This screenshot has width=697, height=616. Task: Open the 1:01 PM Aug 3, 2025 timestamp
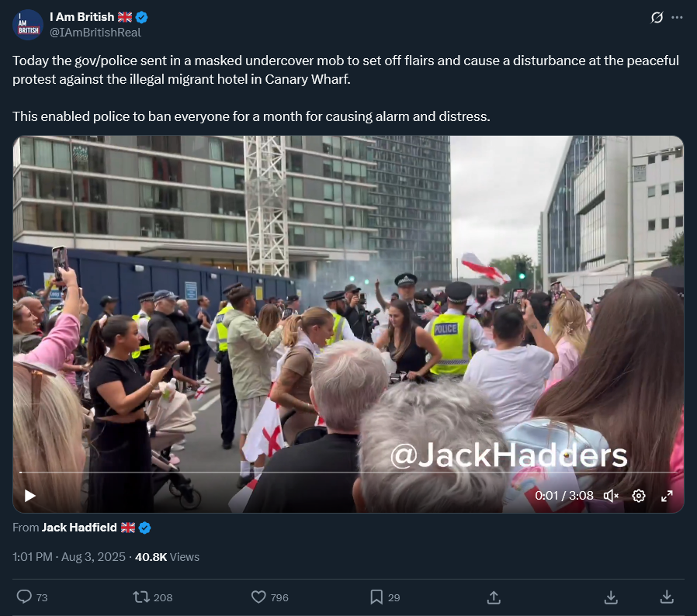pos(69,557)
